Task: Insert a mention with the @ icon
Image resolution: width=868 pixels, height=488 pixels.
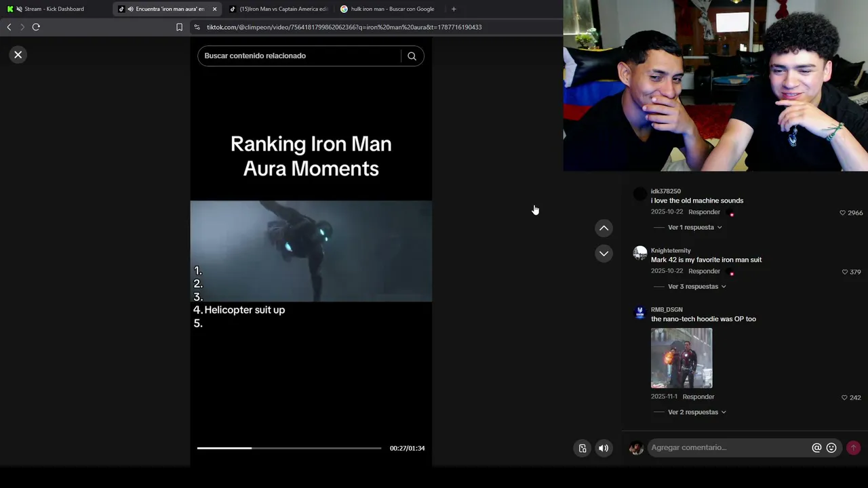Action: (816, 448)
